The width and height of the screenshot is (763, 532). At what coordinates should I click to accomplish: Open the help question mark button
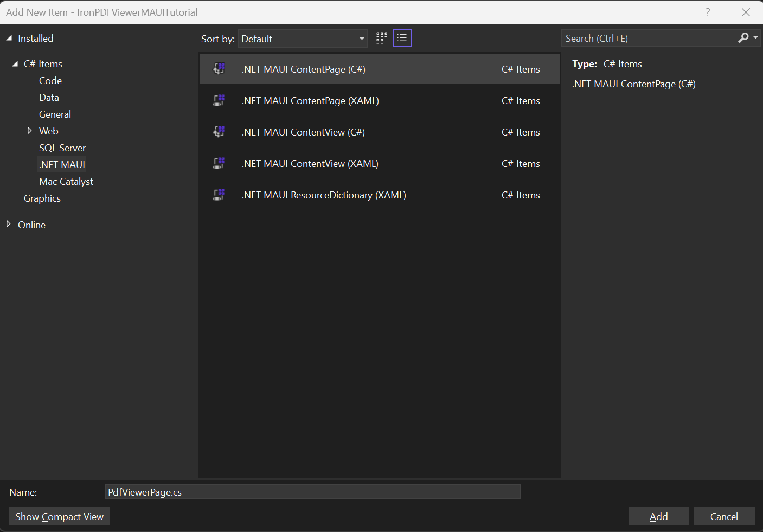708,12
